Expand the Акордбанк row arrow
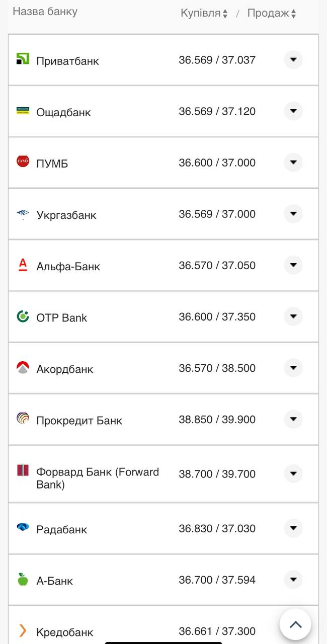This screenshot has width=327, height=644. click(x=293, y=368)
